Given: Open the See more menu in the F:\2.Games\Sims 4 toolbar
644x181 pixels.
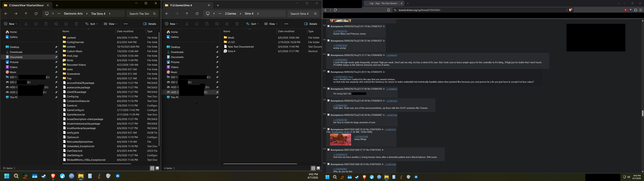Looking at the screenshot, I should coord(286,24).
